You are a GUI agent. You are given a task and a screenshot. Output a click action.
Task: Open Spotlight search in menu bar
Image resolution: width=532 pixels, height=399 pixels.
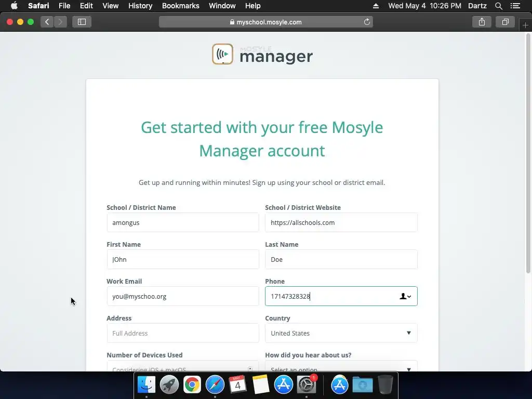pos(498,6)
